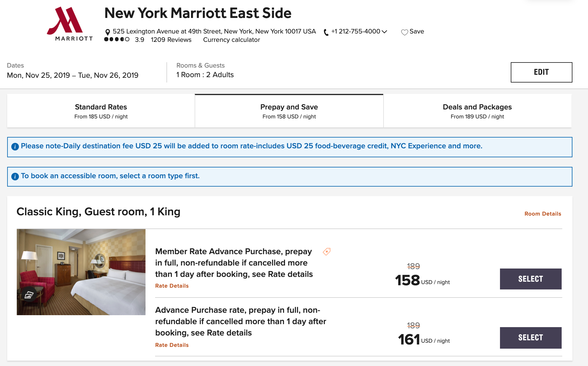
Task: Click the phone handset icon
Action: pyautogui.click(x=326, y=32)
